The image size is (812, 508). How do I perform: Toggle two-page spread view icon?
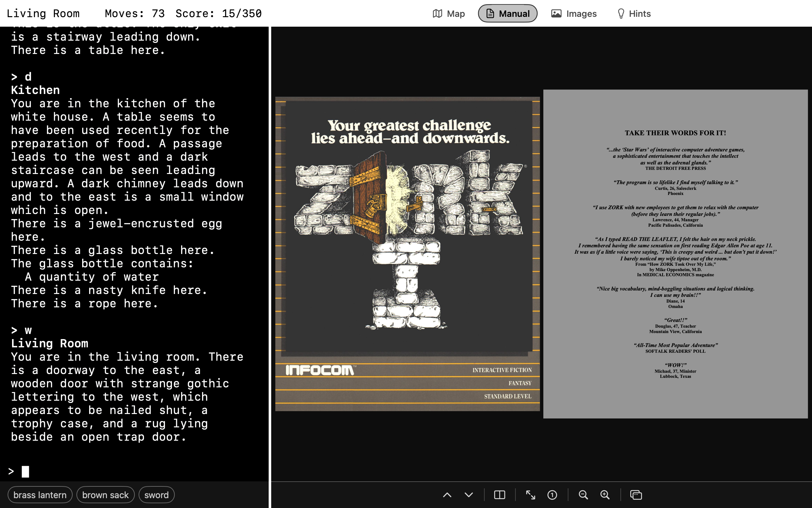(x=500, y=495)
